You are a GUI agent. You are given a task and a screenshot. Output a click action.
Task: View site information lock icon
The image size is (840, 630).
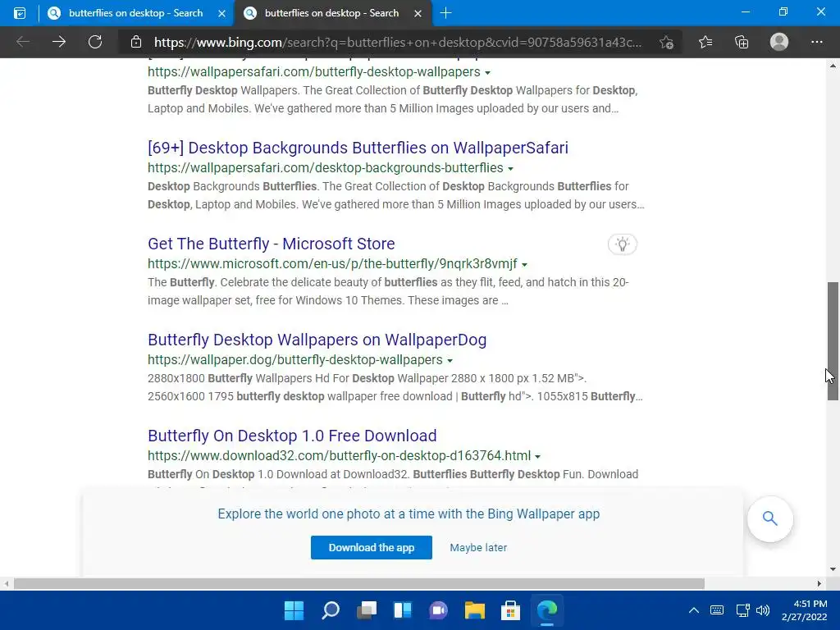point(136,42)
